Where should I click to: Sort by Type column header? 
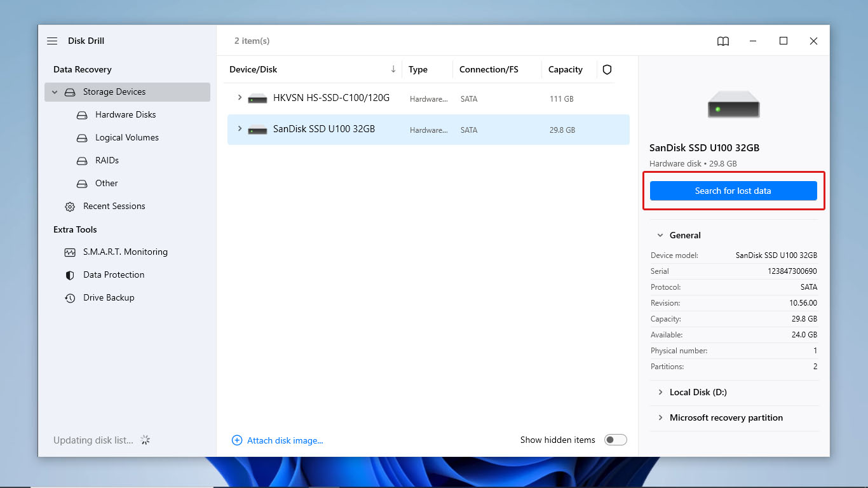pyautogui.click(x=418, y=70)
